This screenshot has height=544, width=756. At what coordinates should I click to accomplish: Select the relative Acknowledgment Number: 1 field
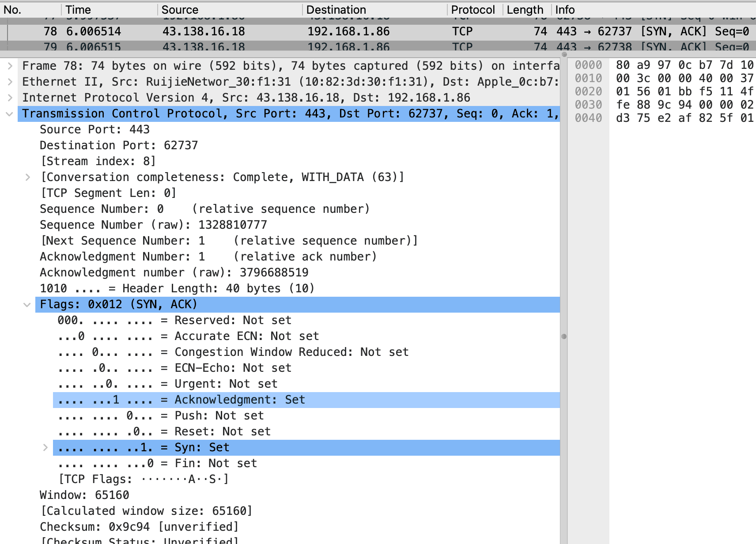click(x=208, y=257)
